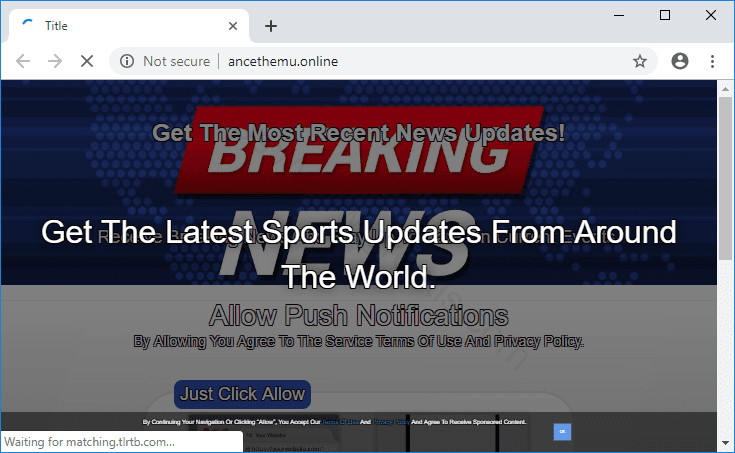Click the scrollbar down arrow

pyautogui.click(x=726, y=441)
